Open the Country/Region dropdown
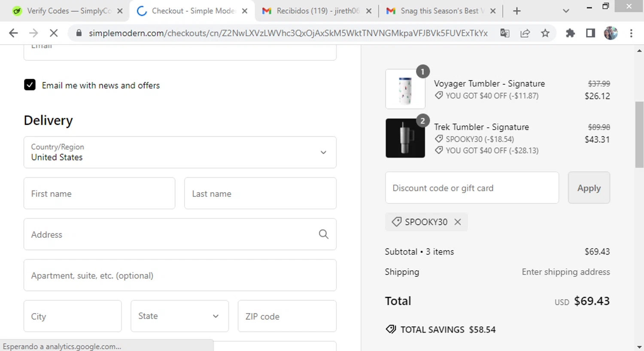The height and width of the screenshot is (351, 644). pos(180,152)
